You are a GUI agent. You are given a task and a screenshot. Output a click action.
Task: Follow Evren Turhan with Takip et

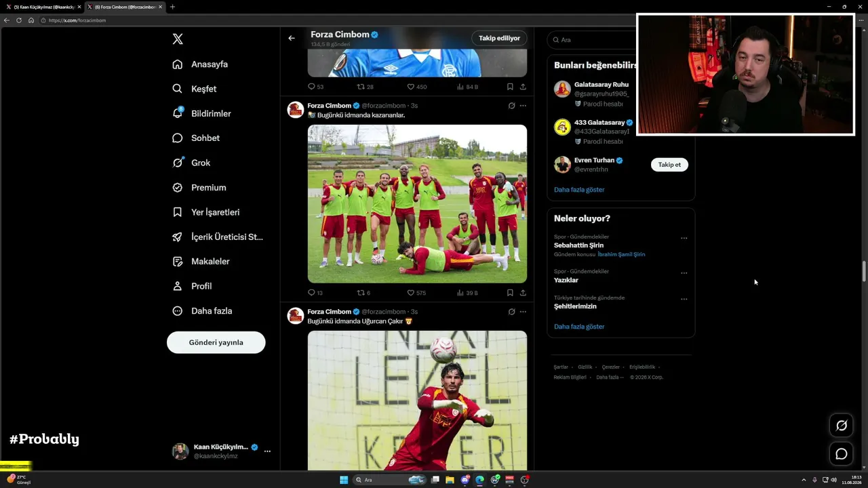[x=669, y=165]
